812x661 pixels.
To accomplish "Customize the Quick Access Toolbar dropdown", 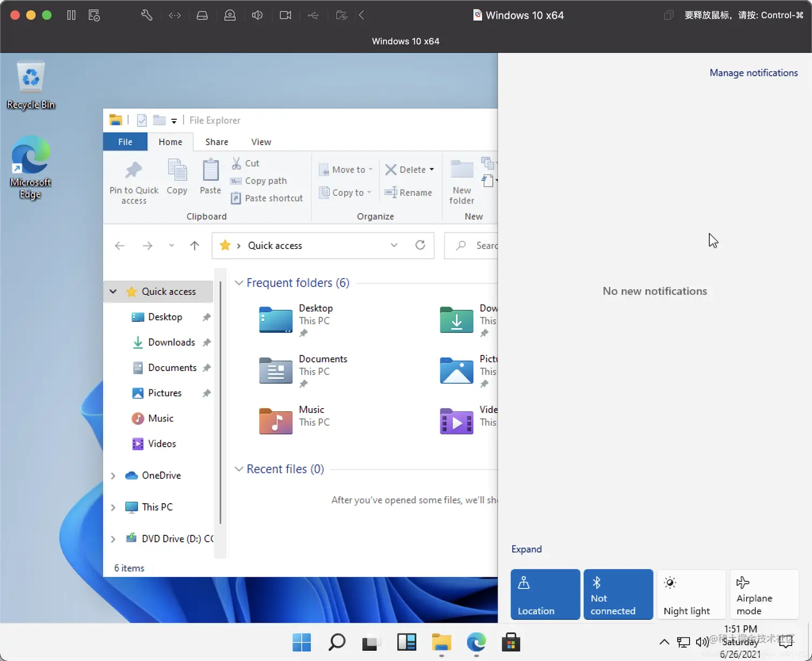I will coord(174,121).
